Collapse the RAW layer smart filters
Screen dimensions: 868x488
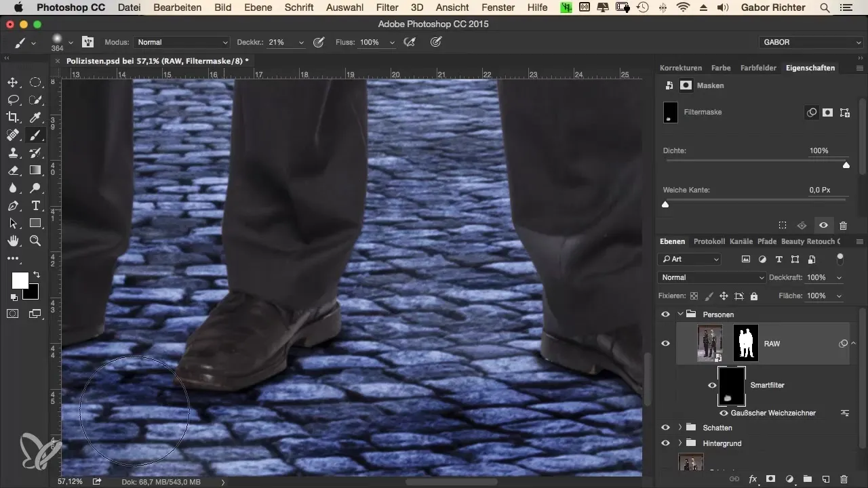854,344
